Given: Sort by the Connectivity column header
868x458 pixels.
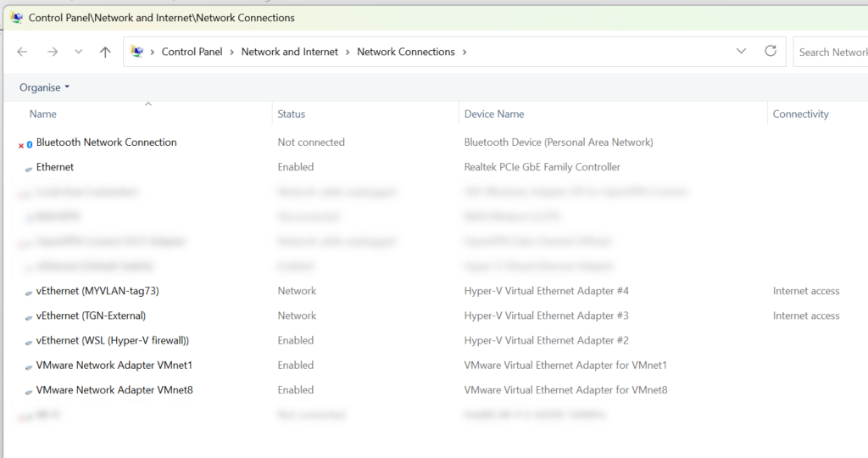Looking at the screenshot, I should tap(800, 114).
